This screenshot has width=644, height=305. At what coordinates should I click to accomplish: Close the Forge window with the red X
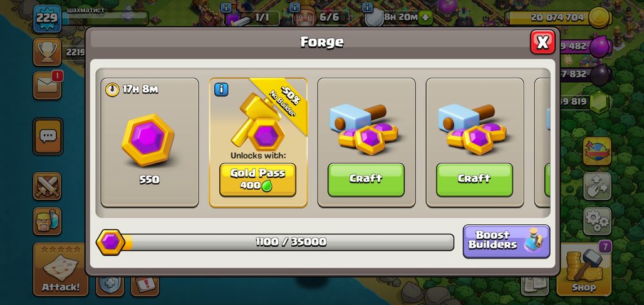point(543,42)
